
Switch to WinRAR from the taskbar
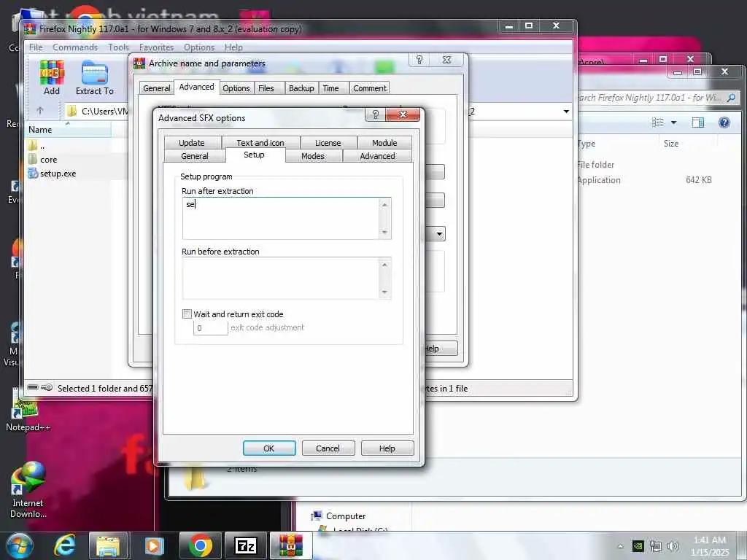(x=290, y=545)
